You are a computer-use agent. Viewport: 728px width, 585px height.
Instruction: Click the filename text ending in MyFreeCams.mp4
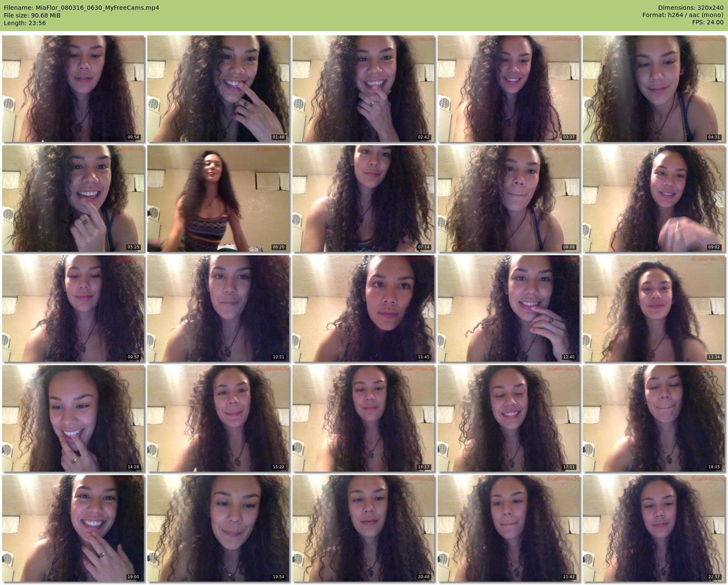(81, 8)
